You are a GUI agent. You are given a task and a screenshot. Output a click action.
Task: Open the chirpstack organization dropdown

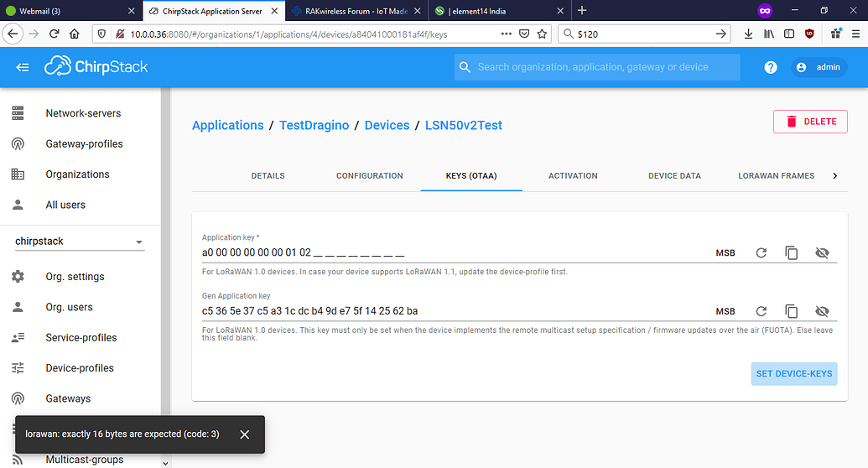click(x=80, y=242)
